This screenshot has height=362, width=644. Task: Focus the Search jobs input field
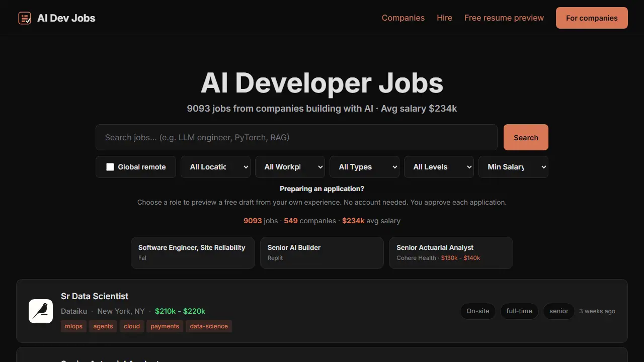296,137
